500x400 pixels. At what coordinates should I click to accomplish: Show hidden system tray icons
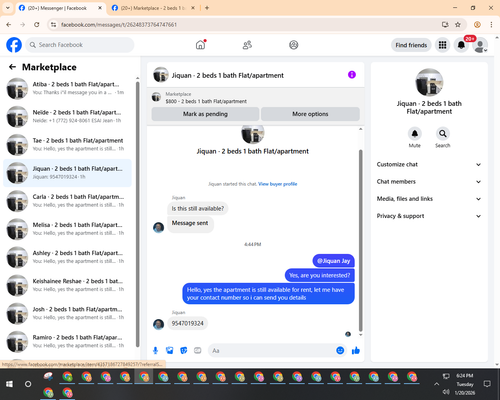[436, 384]
